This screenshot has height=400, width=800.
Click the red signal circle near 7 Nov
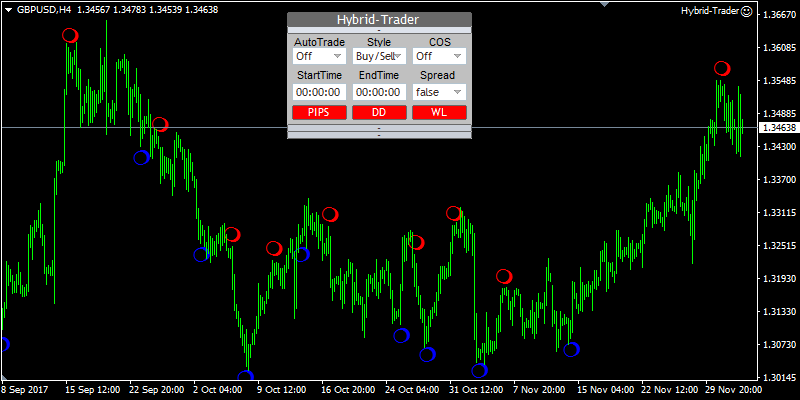click(x=504, y=276)
